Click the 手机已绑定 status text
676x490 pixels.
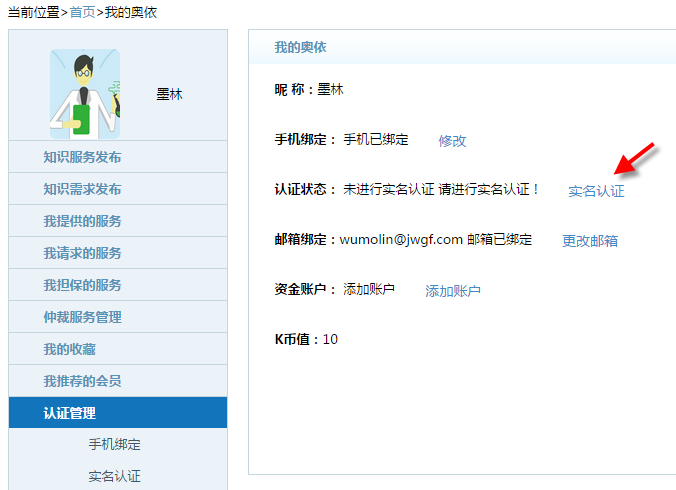(376, 139)
